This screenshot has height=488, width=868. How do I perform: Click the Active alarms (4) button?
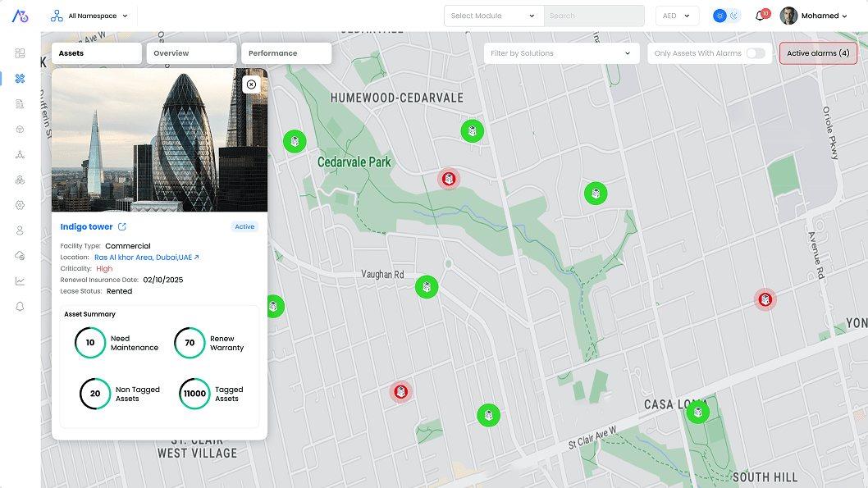(x=817, y=53)
